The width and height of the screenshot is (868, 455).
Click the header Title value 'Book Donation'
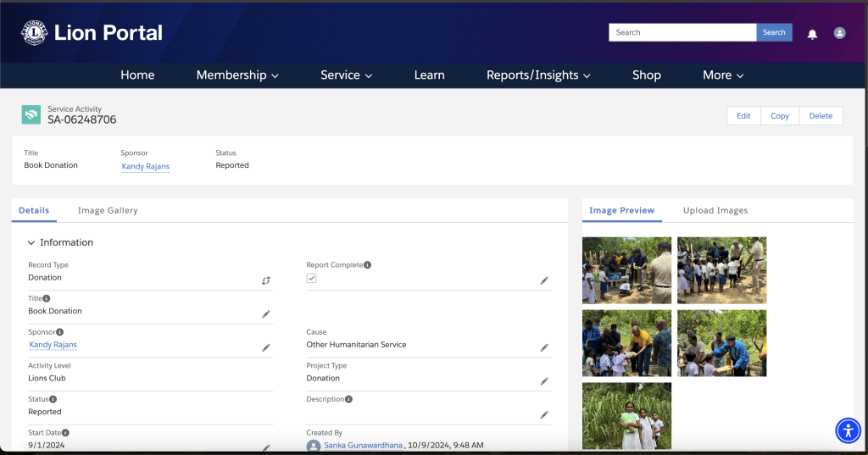(x=51, y=165)
